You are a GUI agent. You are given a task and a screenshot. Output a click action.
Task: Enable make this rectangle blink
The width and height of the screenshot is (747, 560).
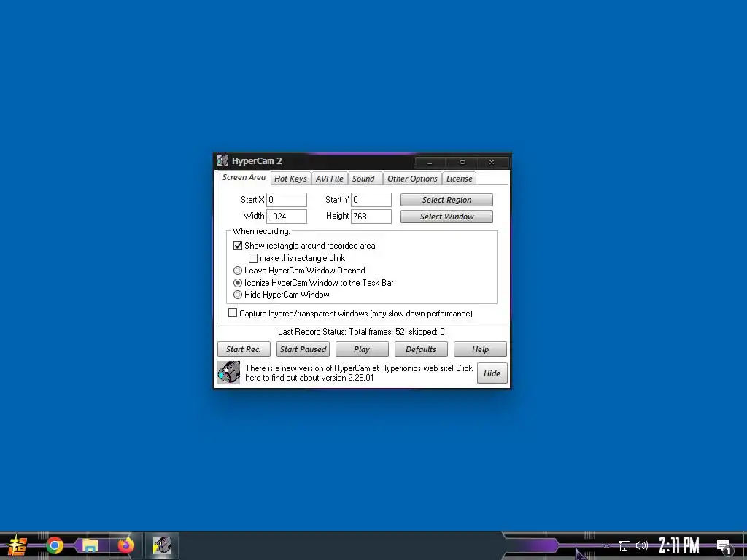253,258
